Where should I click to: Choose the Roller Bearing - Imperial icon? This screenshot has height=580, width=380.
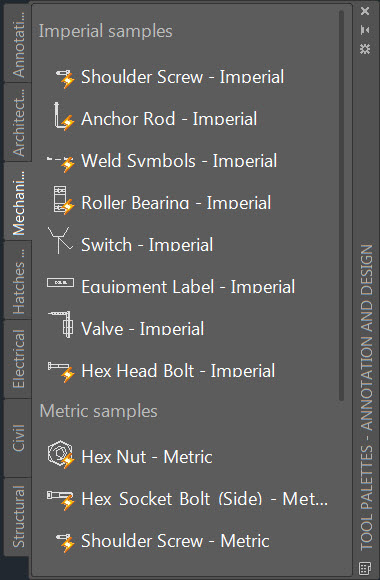coord(64,200)
